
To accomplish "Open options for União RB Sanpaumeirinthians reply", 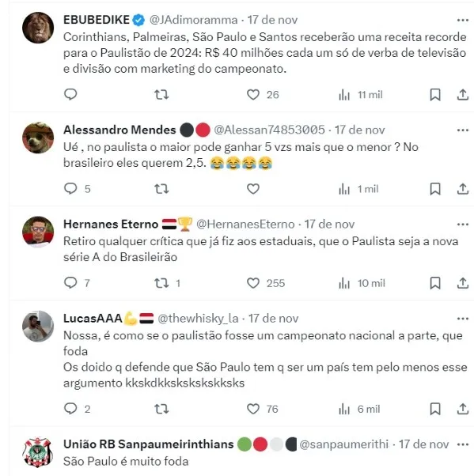I will [x=463, y=444].
